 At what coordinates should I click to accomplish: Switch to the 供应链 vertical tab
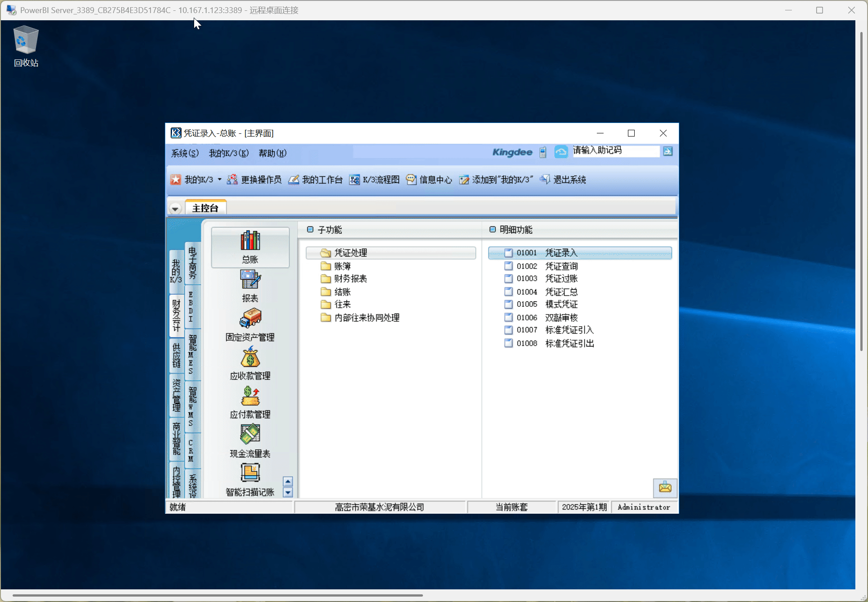[x=177, y=355]
